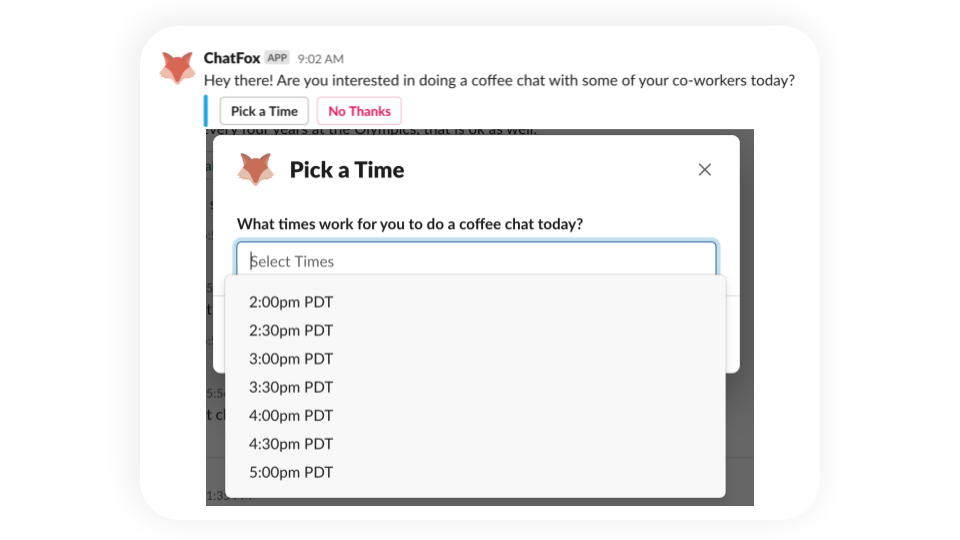Click the coffee chat invitation message text
The width and height of the screenshot is (960, 540).
pos(499,81)
